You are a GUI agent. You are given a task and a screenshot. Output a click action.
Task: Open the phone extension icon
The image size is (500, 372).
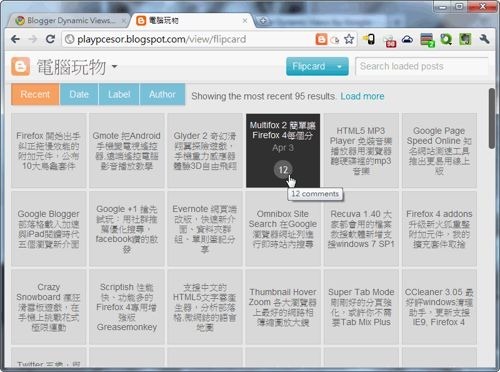[x=369, y=39]
